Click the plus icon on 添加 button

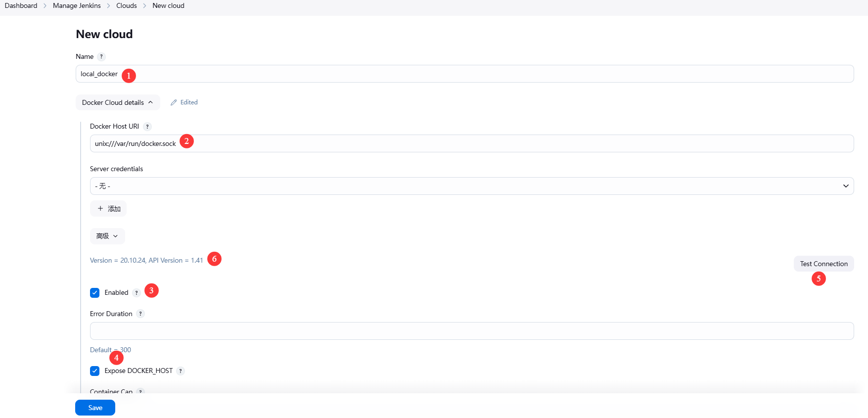coord(100,209)
